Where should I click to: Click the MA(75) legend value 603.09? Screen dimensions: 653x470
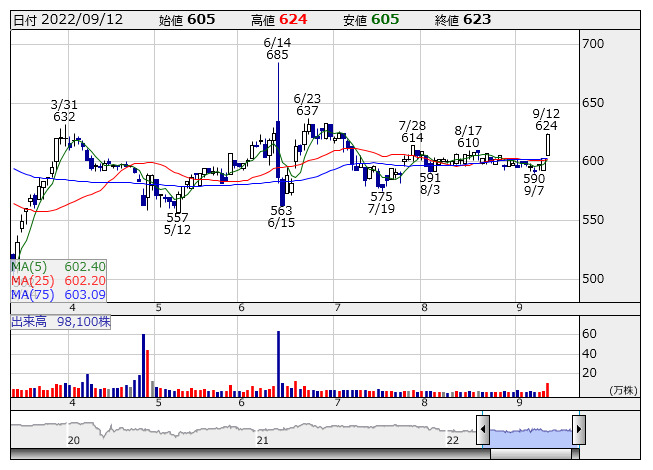coord(85,295)
